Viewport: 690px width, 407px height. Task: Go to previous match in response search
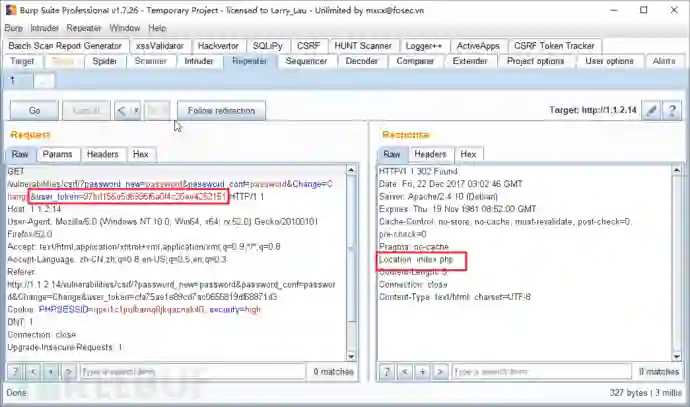pos(404,372)
